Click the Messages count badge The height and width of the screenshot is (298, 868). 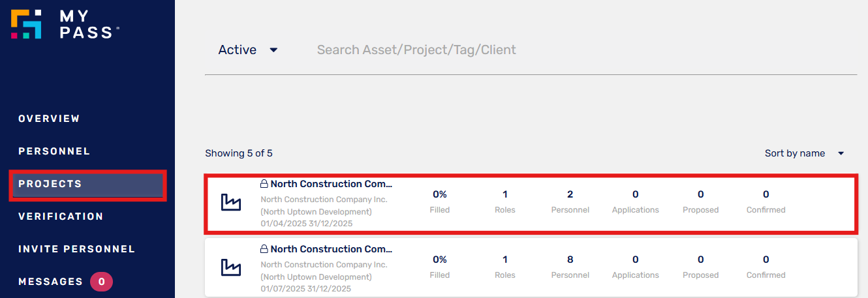pyautogui.click(x=101, y=282)
